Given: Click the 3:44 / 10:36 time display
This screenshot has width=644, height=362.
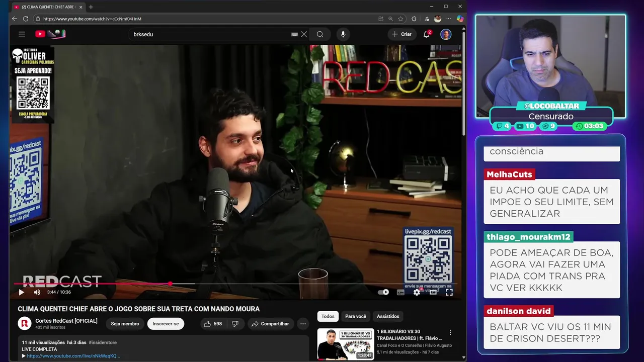Looking at the screenshot, I should pos(59,292).
